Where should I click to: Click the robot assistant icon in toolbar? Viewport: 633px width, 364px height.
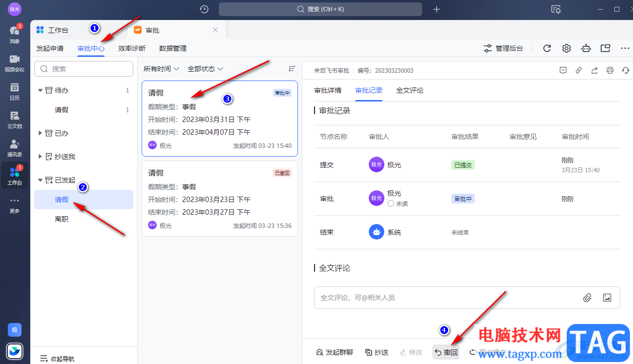[x=586, y=48]
